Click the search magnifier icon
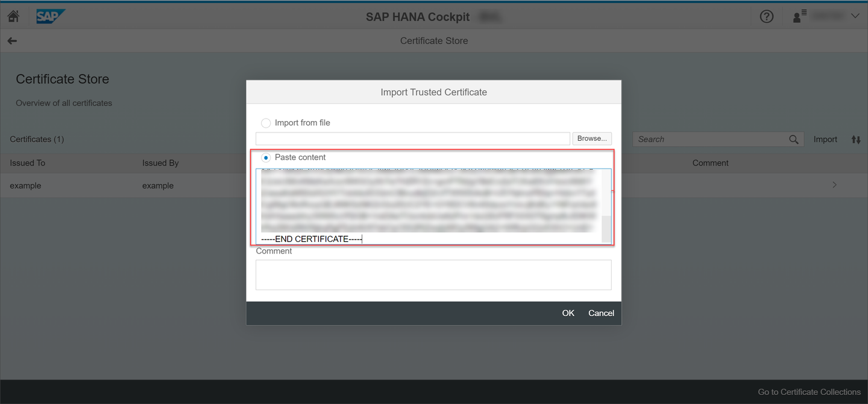This screenshot has height=404, width=868. (x=794, y=139)
